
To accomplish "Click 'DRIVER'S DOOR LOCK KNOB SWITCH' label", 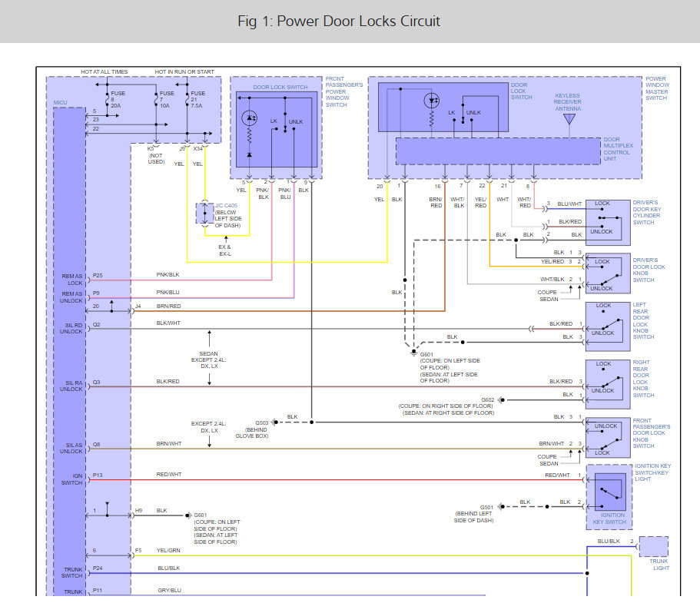I will pyautogui.click(x=649, y=270).
